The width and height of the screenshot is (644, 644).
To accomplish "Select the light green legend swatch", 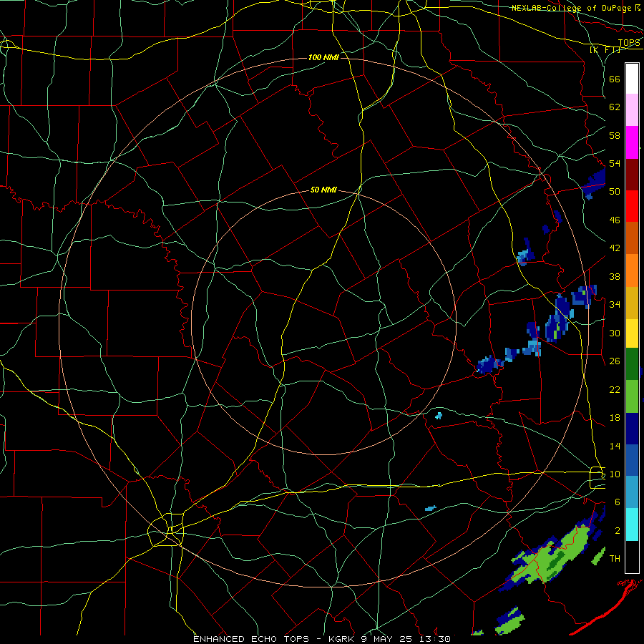I will tap(632, 396).
